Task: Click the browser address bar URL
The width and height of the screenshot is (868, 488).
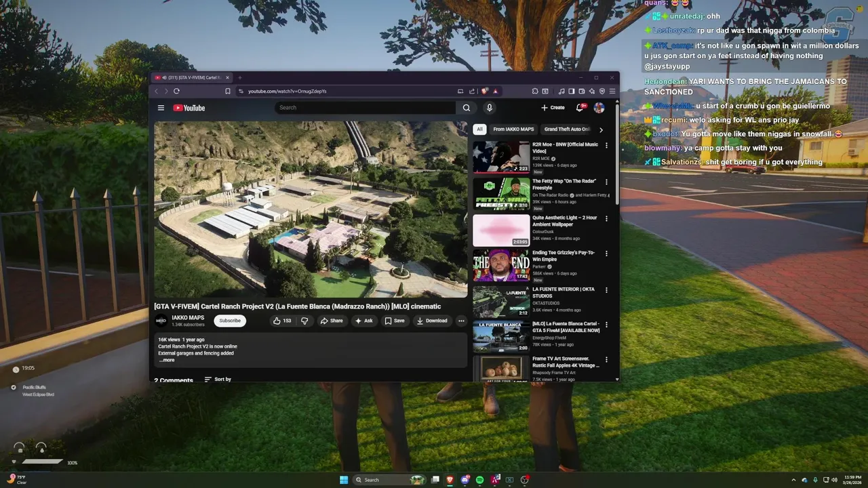Action: click(287, 91)
